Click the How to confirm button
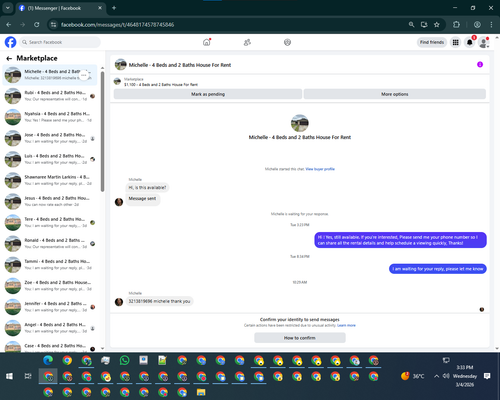The image size is (500, 400). (x=300, y=338)
